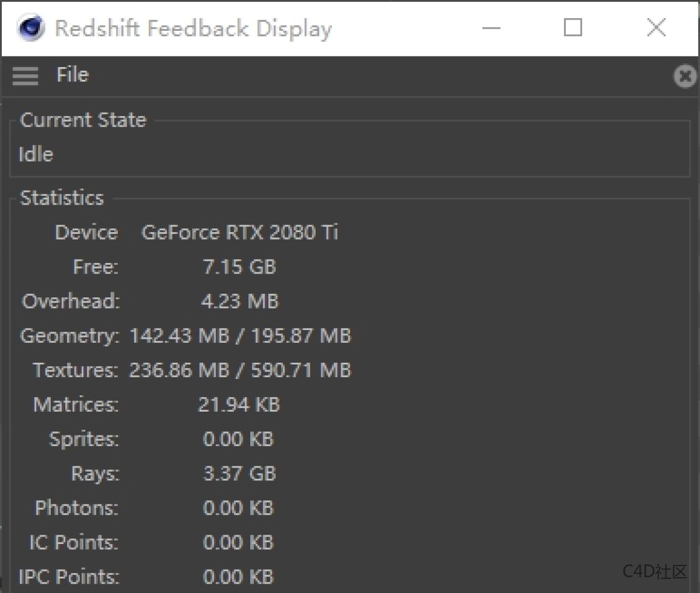Viewport: 700px width, 593px height.
Task: Select the GeForce RTX 2080 Ti device entry
Action: click(240, 232)
